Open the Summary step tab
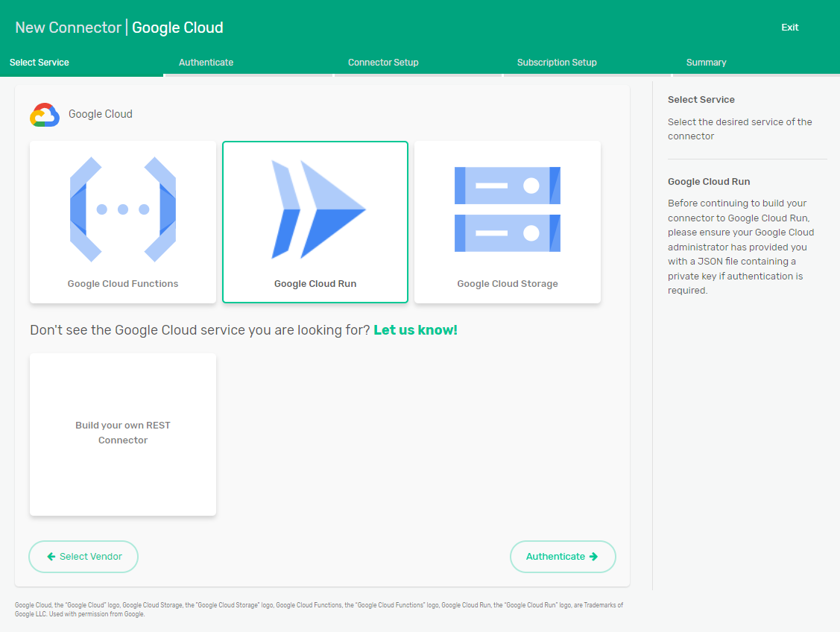The height and width of the screenshot is (632, 840). [706, 63]
